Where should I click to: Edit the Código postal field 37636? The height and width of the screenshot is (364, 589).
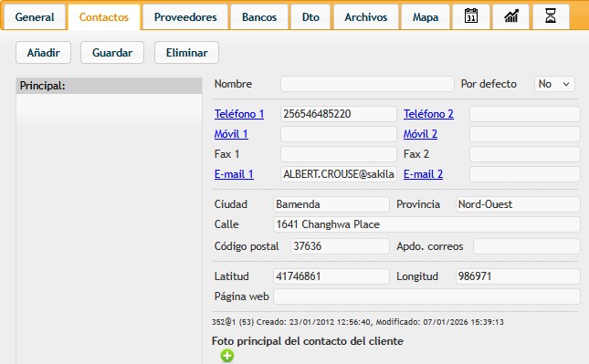(340, 246)
